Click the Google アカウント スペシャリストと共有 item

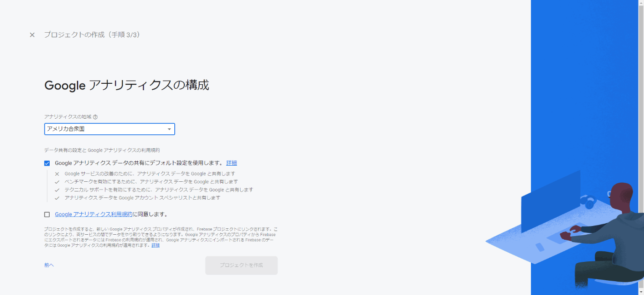[x=142, y=198]
